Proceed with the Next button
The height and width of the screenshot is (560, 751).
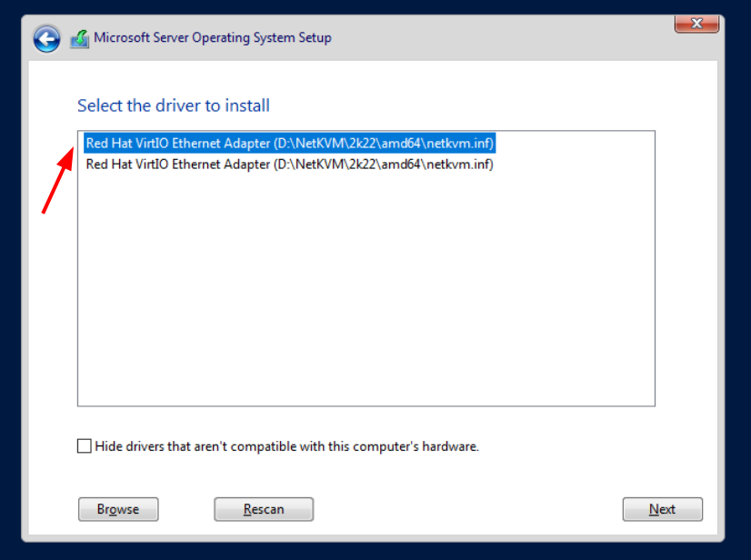tap(662, 509)
